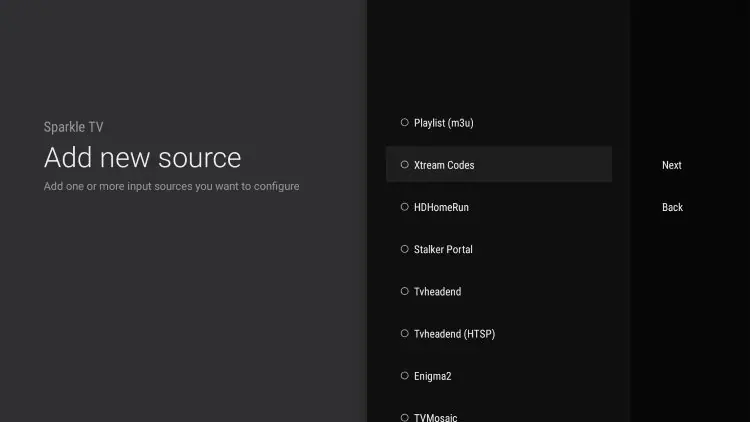Select the Xtream Codes source option

click(x=499, y=165)
